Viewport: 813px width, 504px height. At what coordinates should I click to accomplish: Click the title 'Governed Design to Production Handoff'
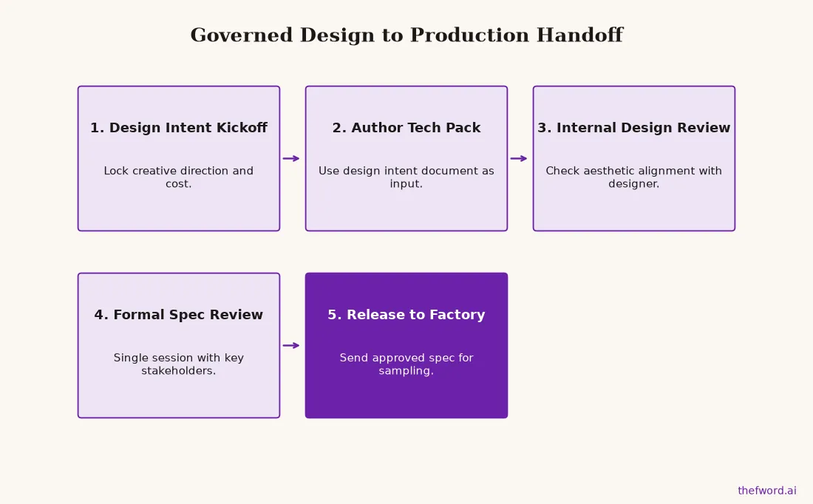406,35
